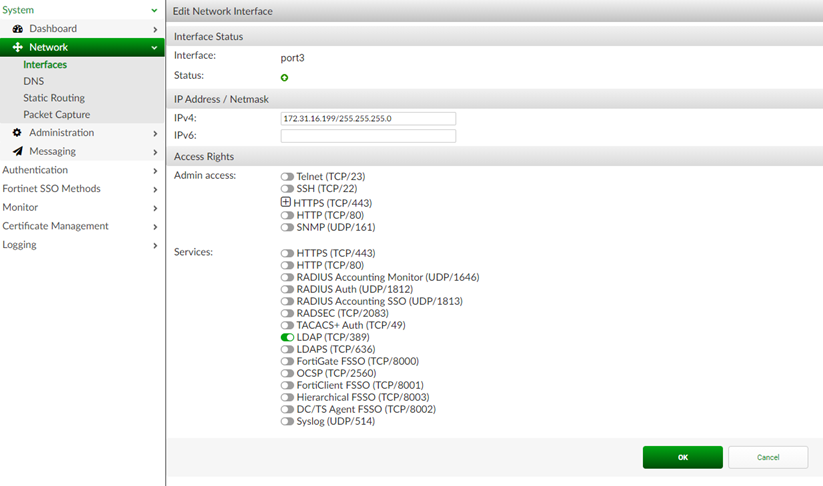The width and height of the screenshot is (823, 486).
Task: Click the Messaging paper plane icon
Action: [18, 152]
